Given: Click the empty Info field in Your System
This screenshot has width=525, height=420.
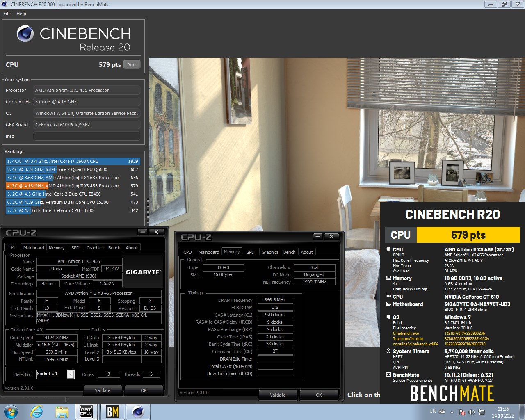Looking at the screenshot, I should pyautogui.click(x=87, y=136).
